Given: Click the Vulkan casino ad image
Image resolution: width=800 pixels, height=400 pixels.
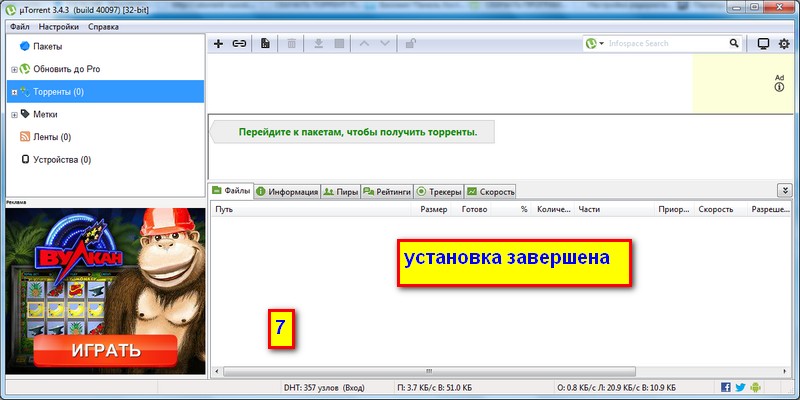Looking at the screenshot, I should (106, 291).
